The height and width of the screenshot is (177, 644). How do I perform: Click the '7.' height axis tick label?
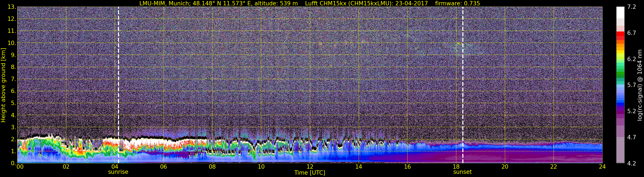[x=13, y=79]
